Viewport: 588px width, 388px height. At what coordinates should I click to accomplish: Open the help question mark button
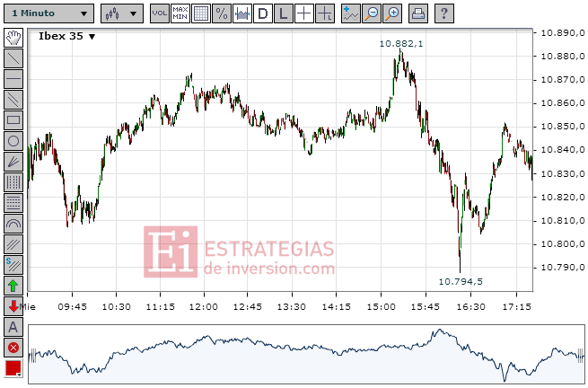444,13
